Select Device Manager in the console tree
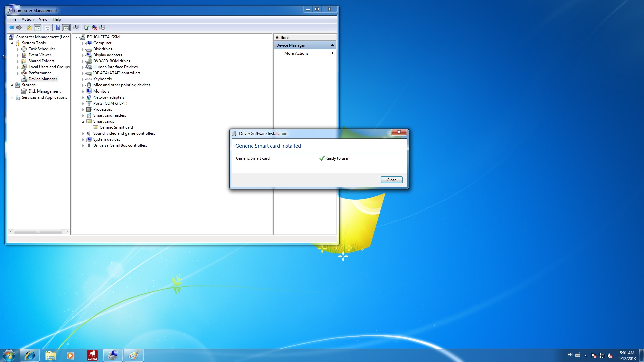Image resolution: width=644 pixels, height=362 pixels. tap(43, 79)
